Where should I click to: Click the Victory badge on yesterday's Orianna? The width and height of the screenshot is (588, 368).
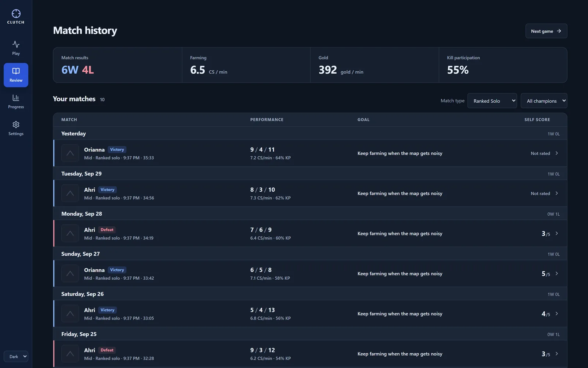click(x=117, y=149)
